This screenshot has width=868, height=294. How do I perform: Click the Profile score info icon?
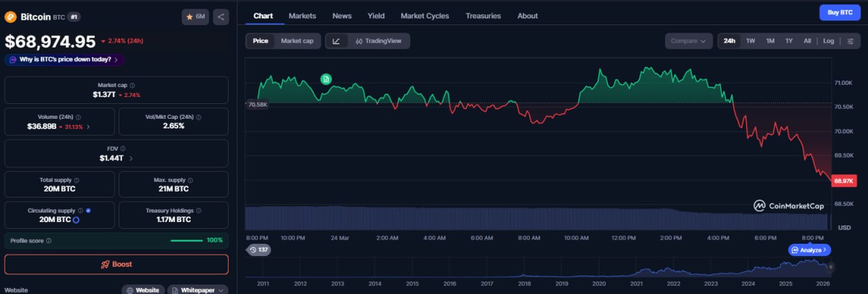pyautogui.click(x=49, y=241)
